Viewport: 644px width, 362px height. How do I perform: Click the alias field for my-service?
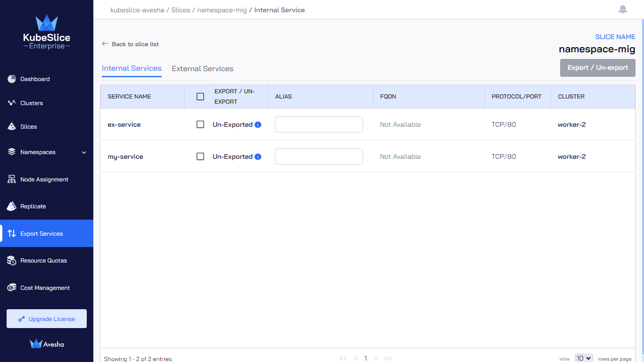pos(319,156)
